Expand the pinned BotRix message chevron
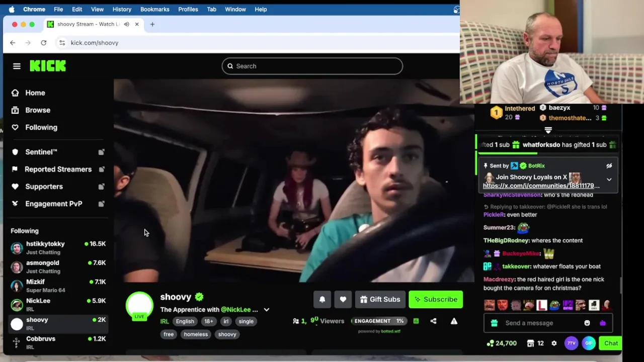This screenshot has width=644, height=362. coord(609,179)
